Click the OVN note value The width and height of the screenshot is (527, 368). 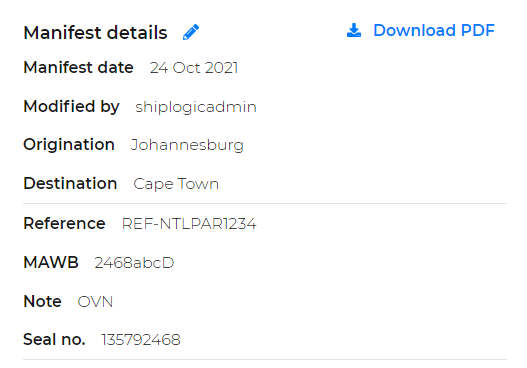pos(95,302)
